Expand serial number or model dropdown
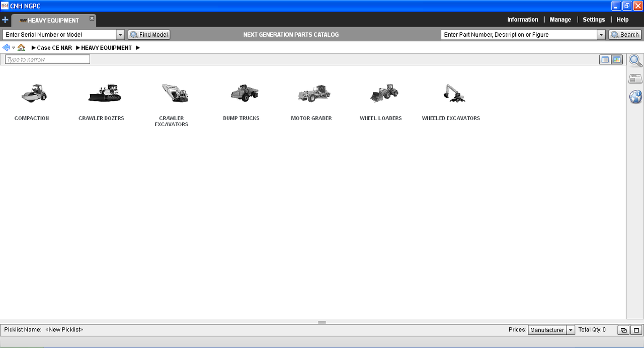This screenshot has height=348, width=644. pos(120,35)
